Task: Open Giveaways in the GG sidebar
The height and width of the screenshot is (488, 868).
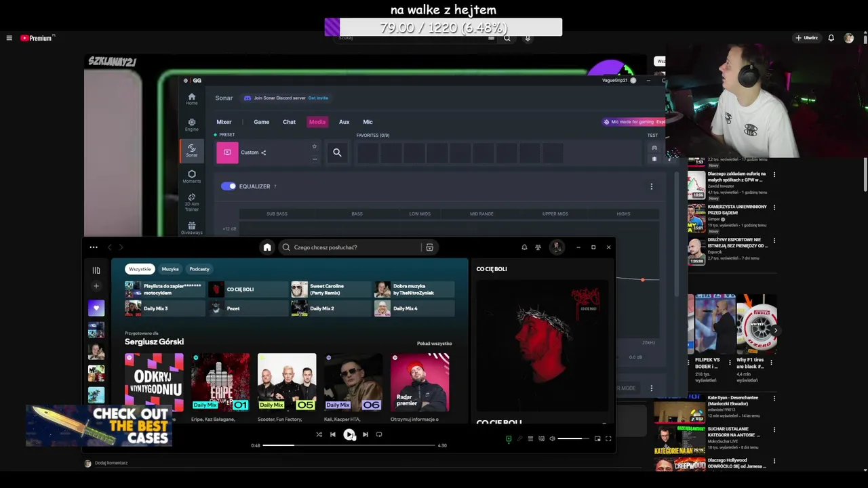Action: pos(192,228)
